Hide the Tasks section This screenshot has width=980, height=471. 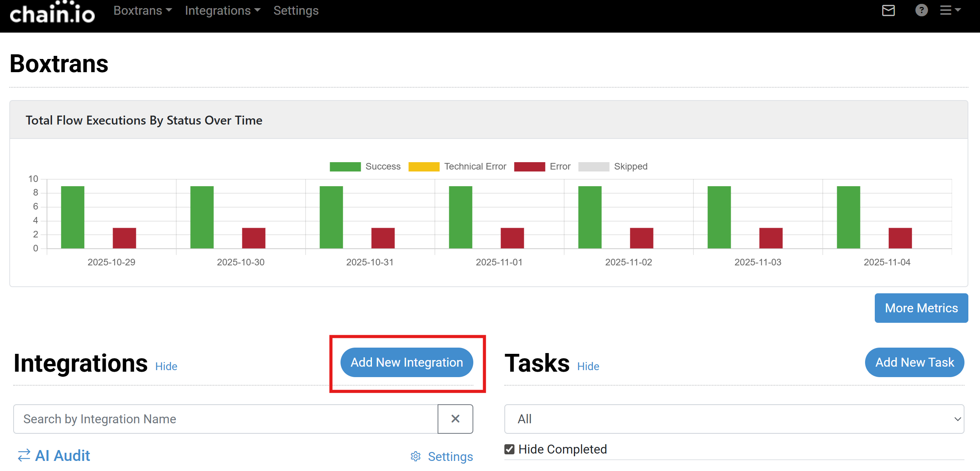click(x=588, y=366)
